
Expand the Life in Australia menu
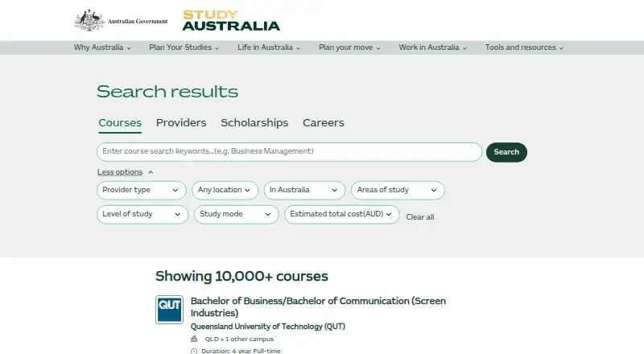coord(269,47)
